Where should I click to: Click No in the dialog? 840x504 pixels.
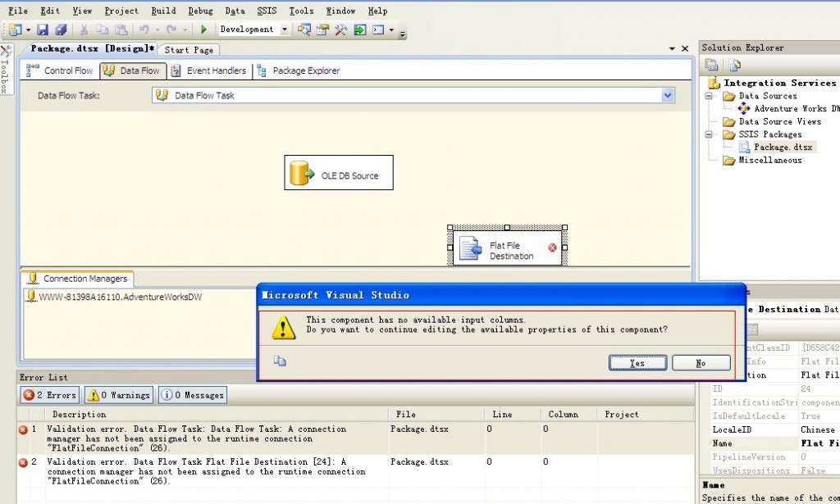coord(701,363)
